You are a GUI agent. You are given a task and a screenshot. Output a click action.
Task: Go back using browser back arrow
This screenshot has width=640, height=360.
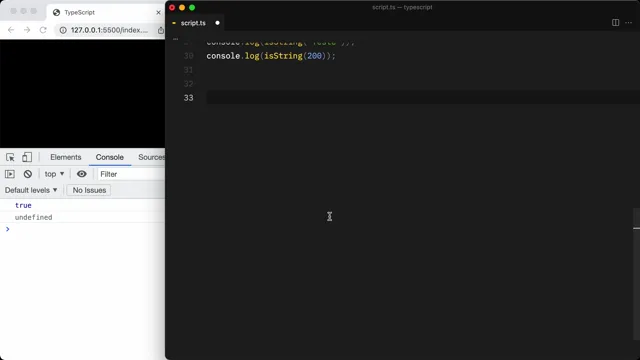[11, 30]
